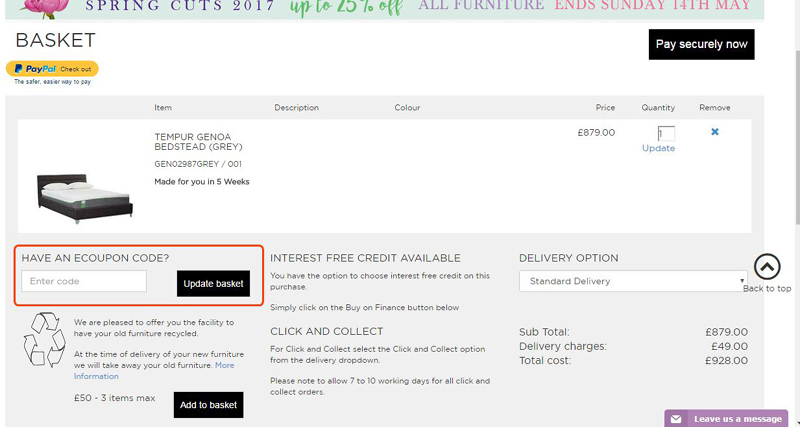Screen dimensions: 800x427
Task: Click the CLICK AND COLLECT heading
Action: click(327, 332)
